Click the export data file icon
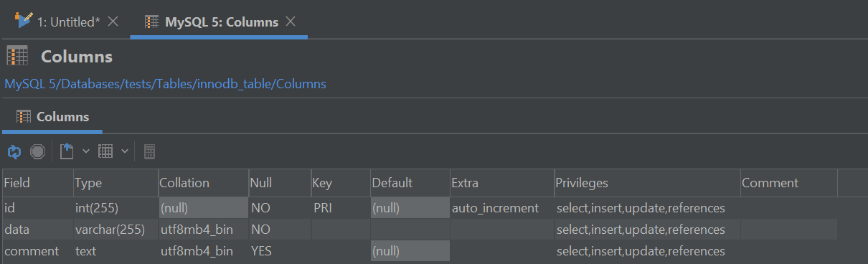The image size is (868, 264). [67, 151]
